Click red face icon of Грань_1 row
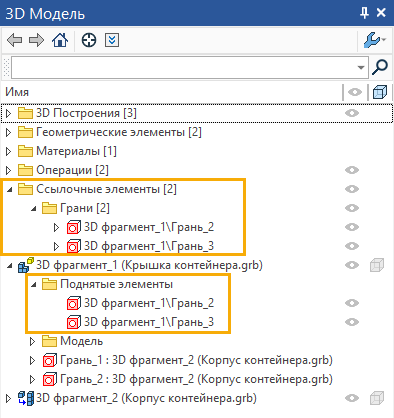 point(50,360)
